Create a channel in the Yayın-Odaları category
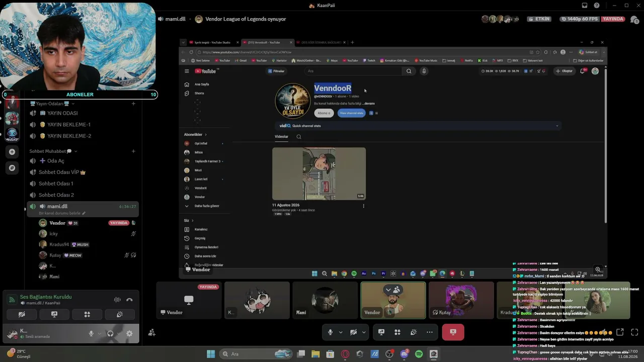The image size is (644, 362). pos(133,104)
